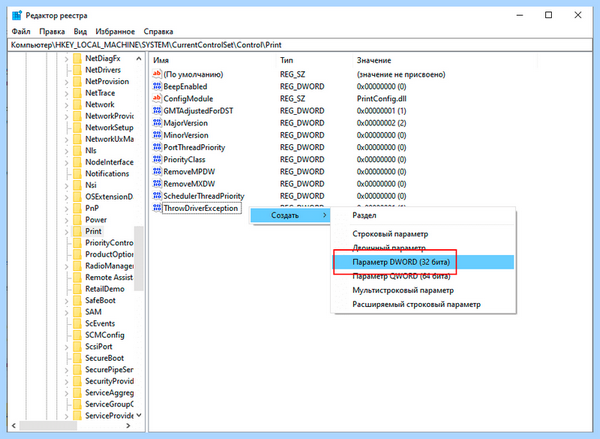Screen dimensions: 600x439
Task: Click the RemoveMPDW value icon
Action: point(157,171)
